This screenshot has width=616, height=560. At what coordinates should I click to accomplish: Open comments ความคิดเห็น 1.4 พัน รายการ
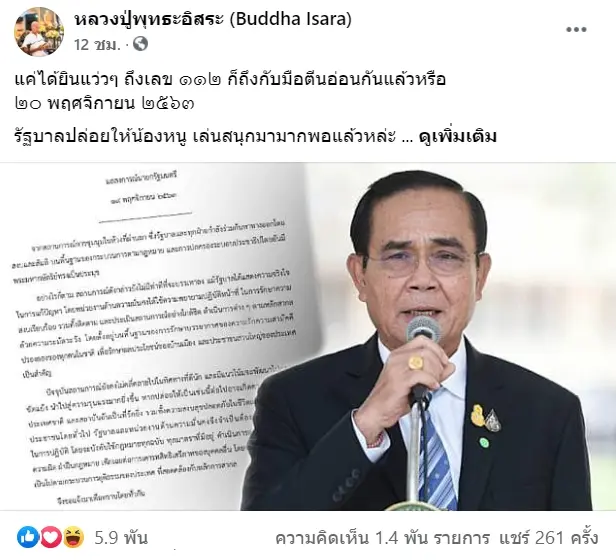[x=383, y=538]
